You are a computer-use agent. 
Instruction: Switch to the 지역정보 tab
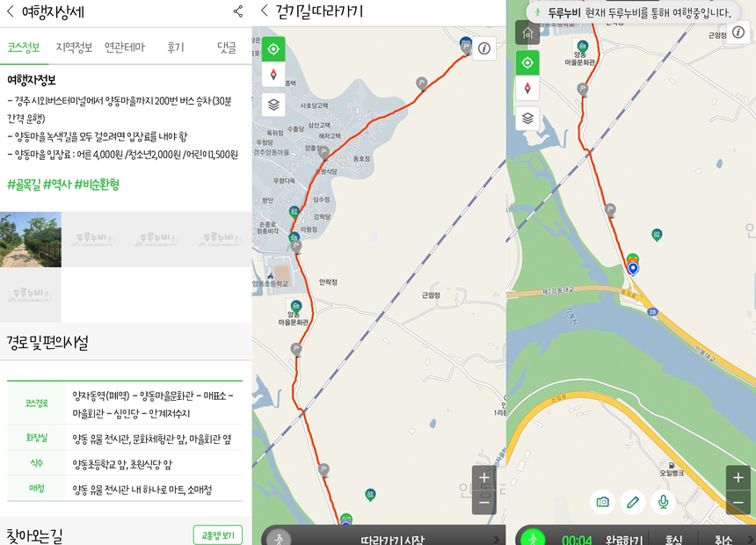click(x=74, y=47)
